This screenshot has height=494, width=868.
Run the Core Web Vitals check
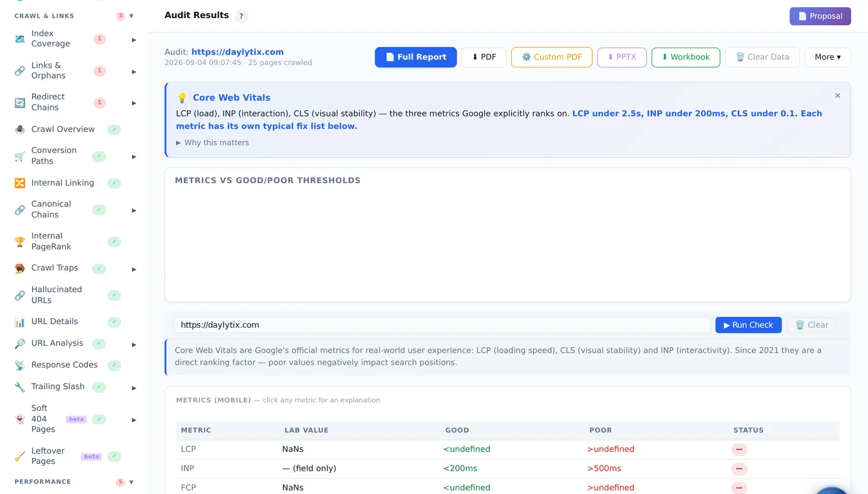click(749, 325)
